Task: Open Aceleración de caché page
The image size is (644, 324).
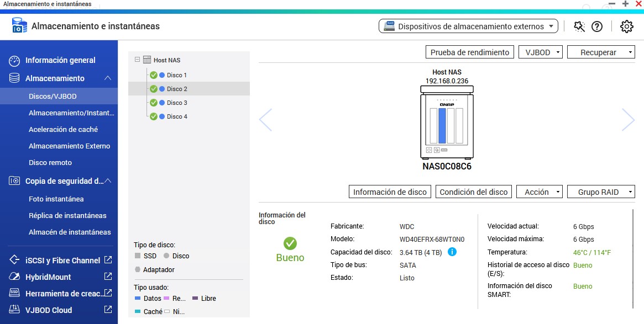Action: 63,129
